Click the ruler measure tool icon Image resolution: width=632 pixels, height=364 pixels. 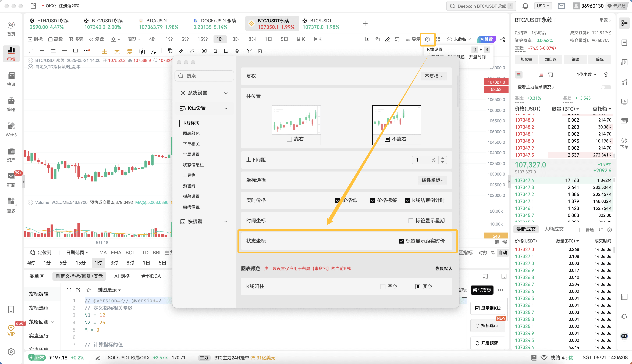182,51
